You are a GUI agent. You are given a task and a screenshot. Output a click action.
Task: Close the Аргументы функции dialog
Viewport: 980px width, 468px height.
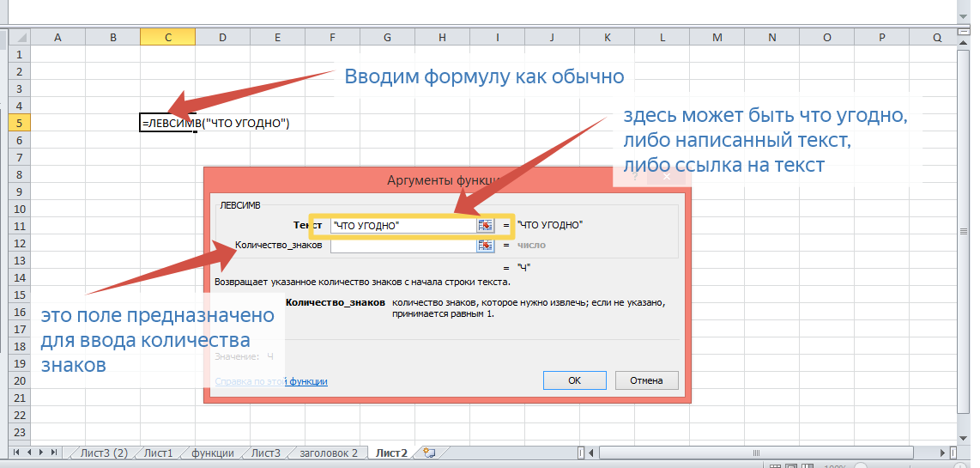coord(666,178)
